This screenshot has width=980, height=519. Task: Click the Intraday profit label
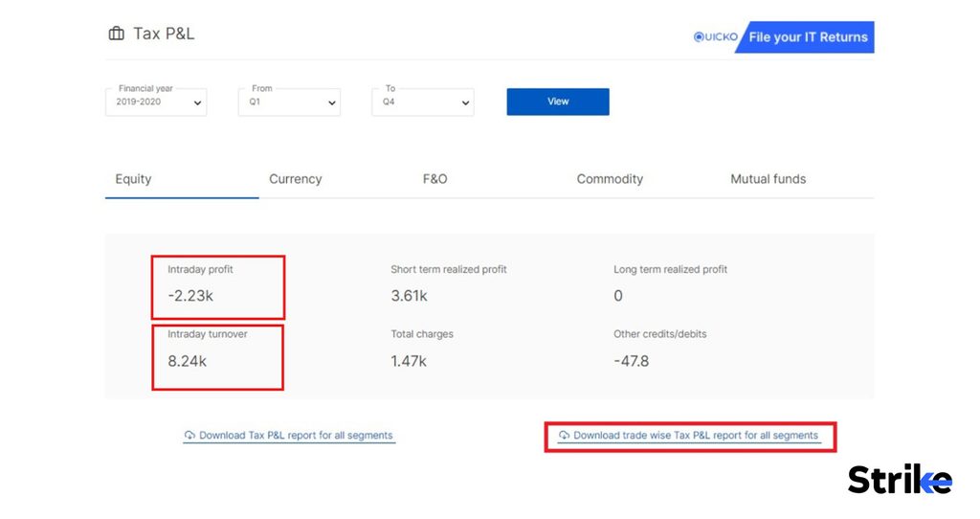200,269
